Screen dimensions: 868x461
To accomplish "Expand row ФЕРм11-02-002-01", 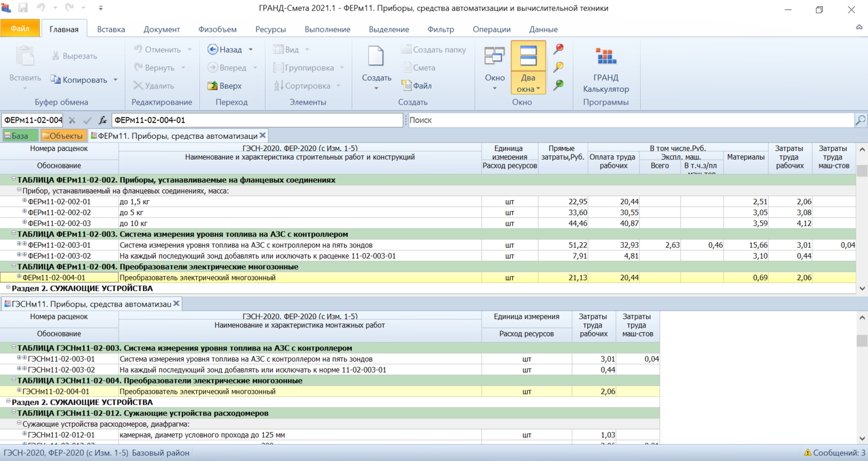I will pos(24,201).
